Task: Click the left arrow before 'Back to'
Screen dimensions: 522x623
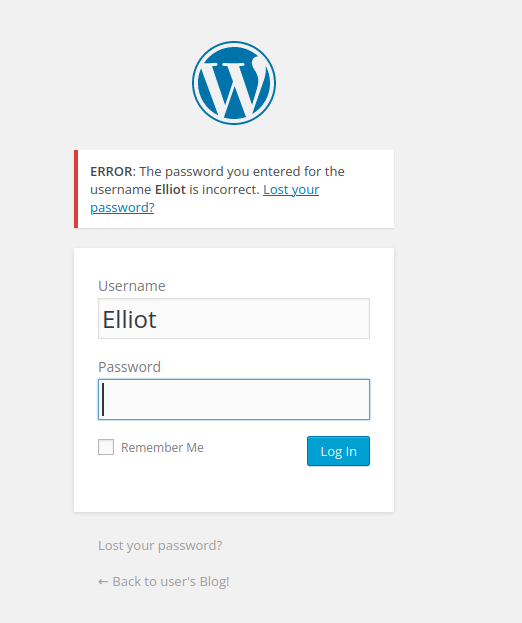Action: pos(103,582)
